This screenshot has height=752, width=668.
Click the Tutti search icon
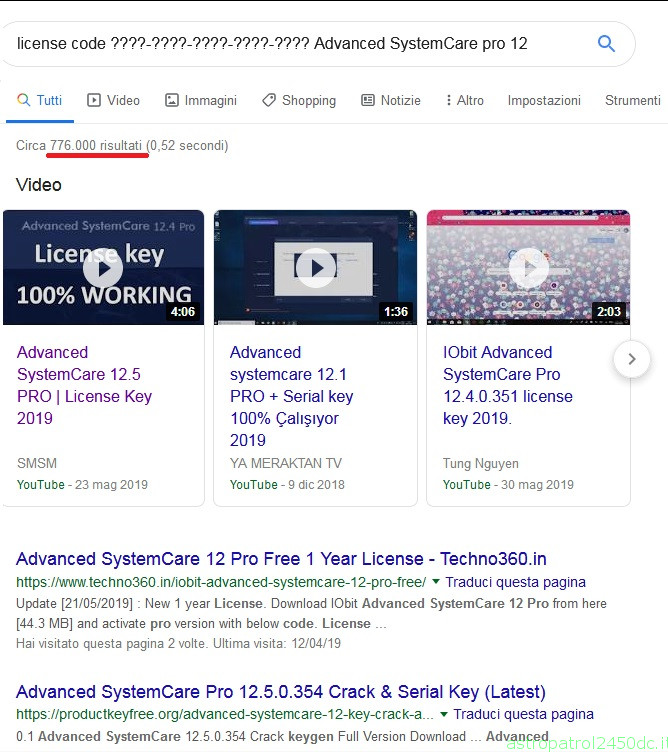click(x=23, y=100)
